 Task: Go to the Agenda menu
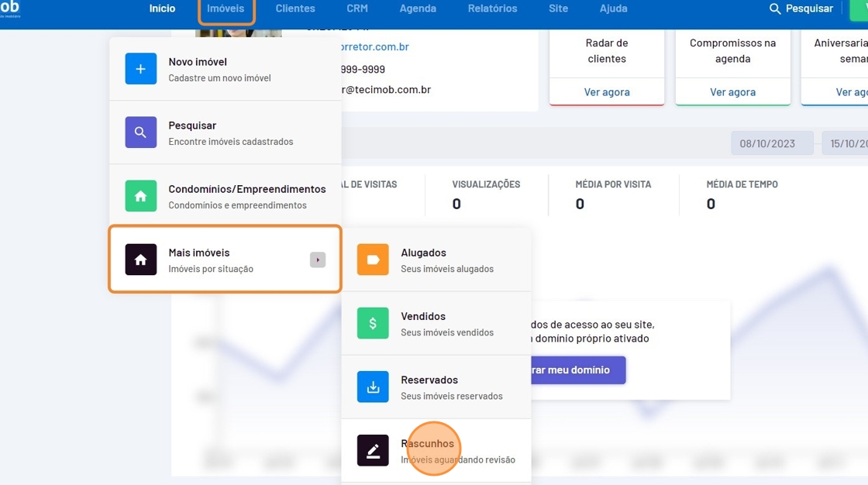[x=418, y=9]
